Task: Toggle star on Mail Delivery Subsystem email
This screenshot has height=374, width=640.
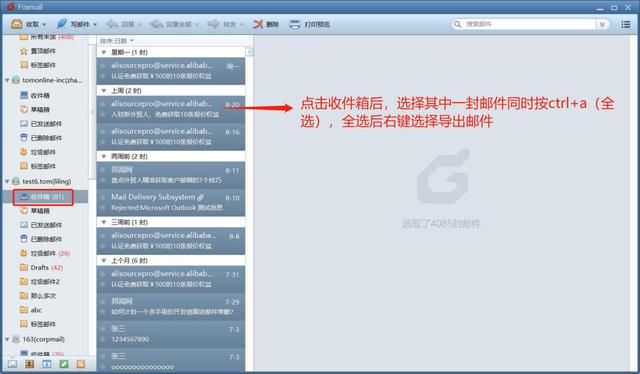Action: coord(103,198)
